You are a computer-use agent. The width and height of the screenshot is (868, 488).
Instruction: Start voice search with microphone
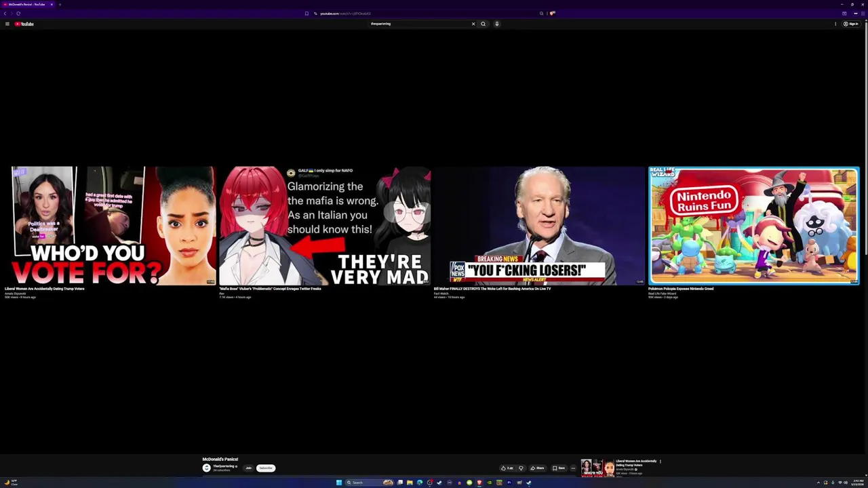coord(497,24)
